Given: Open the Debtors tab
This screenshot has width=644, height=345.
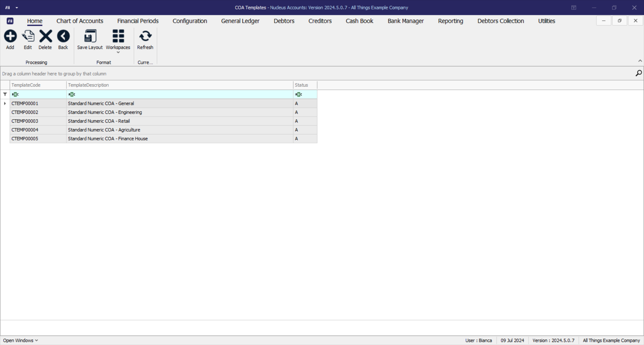Looking at the screenshot, I should pyautogui.click(x=284, y=21).
